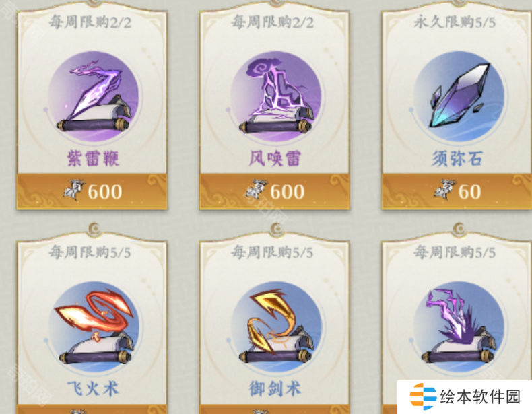Screen dimensions: 532x414
Task: Select the 风唤雷 storm cloud scroll icon
Action: tap(275, 96)
